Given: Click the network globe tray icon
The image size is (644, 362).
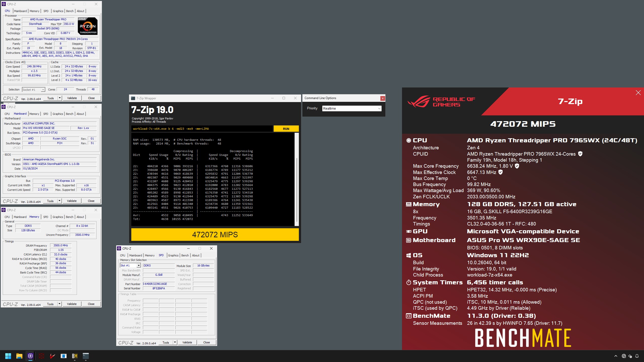Looking at the screenshot, I should pyautogui.click(x=624, y=356).
